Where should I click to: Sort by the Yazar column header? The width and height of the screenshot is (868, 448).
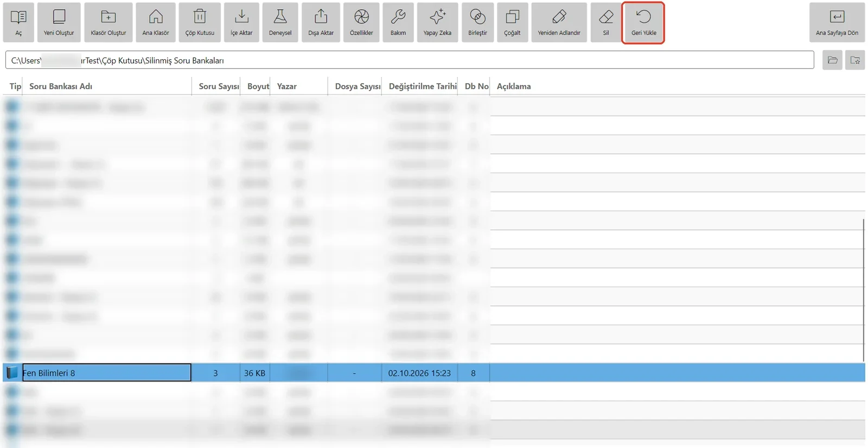[x=287, y=86]
